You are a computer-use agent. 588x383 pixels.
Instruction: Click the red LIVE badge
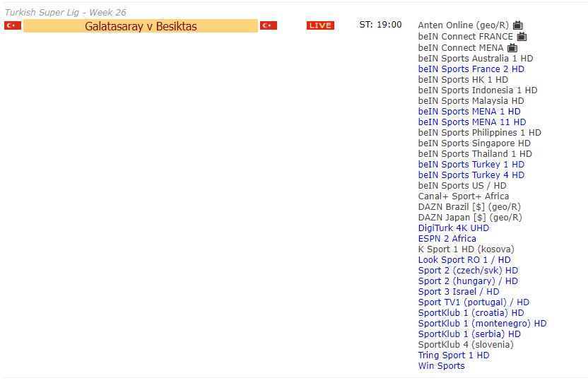click(320, 25)
